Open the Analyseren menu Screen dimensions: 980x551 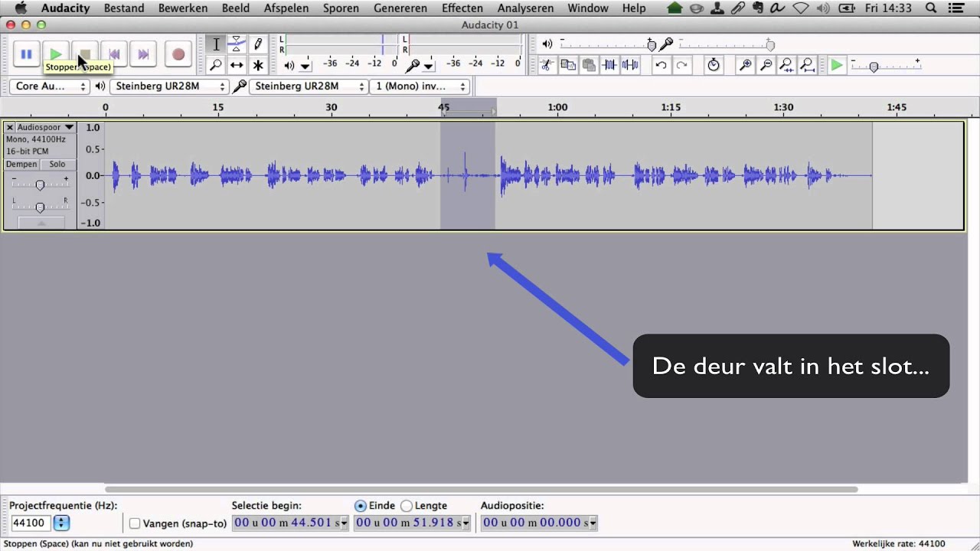coord(525,8)
